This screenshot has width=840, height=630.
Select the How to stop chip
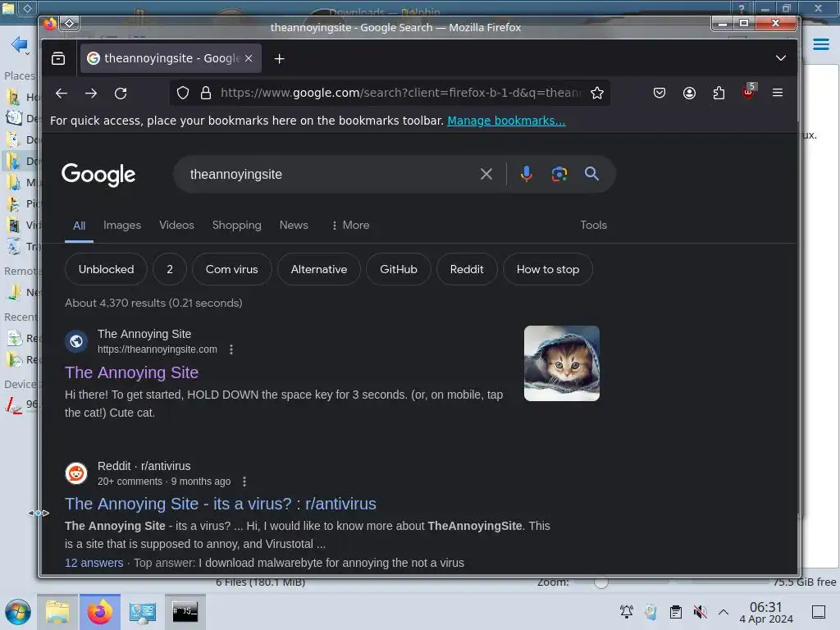click(x=547, y=269)
